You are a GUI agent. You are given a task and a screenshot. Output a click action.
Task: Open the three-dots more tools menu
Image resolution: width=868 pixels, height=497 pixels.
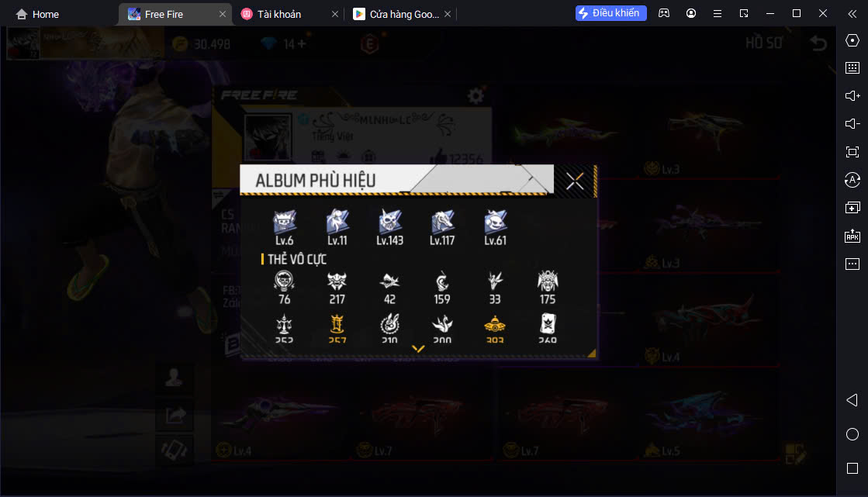pos(852,264)
